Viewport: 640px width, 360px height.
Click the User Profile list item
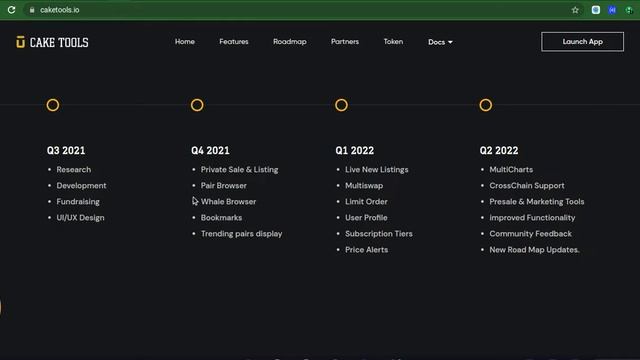[366, 218]
